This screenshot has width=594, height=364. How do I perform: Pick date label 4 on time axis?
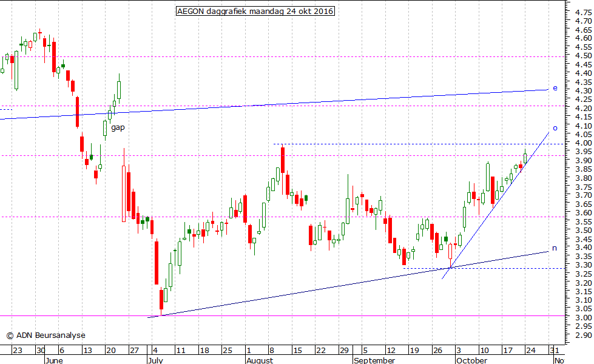click(155, 351)
